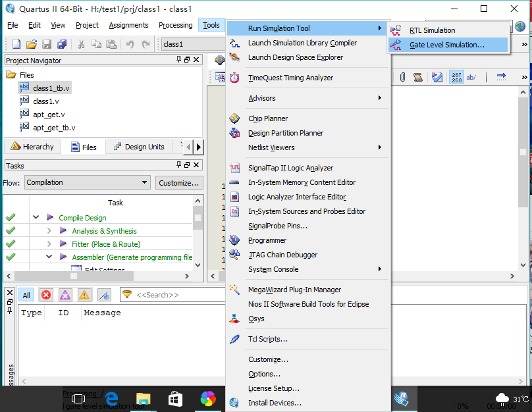Viewport: 532px width, 412px height.
Task: Filter messages by warning triangle icon
Action: (x=84, y=295)
